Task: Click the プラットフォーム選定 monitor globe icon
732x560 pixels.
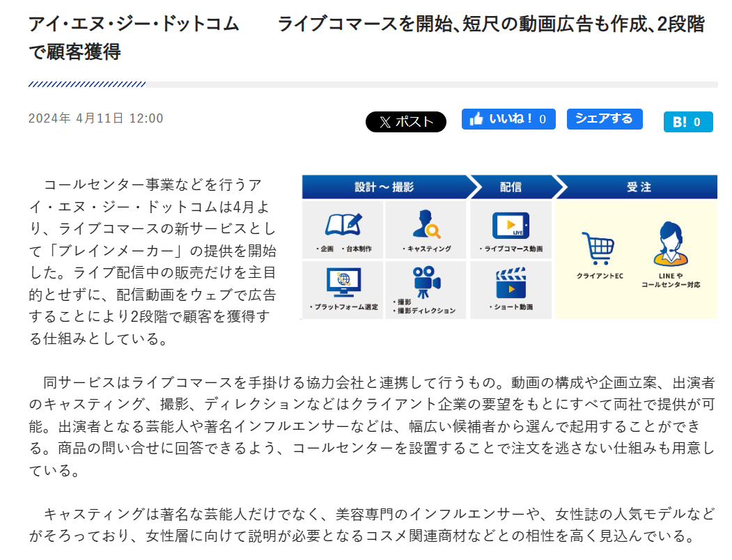Action: click(x=343, y=281)
